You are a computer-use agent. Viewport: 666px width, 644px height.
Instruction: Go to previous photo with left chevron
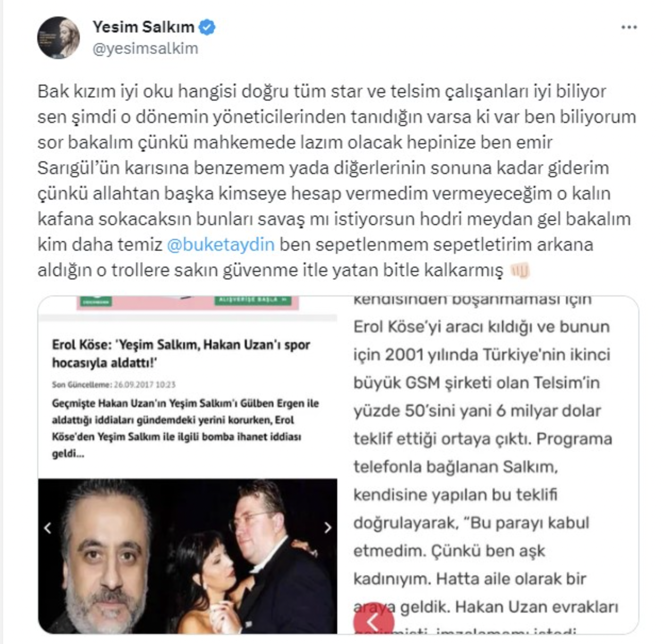pyautogui.click(x=48, y=527)
